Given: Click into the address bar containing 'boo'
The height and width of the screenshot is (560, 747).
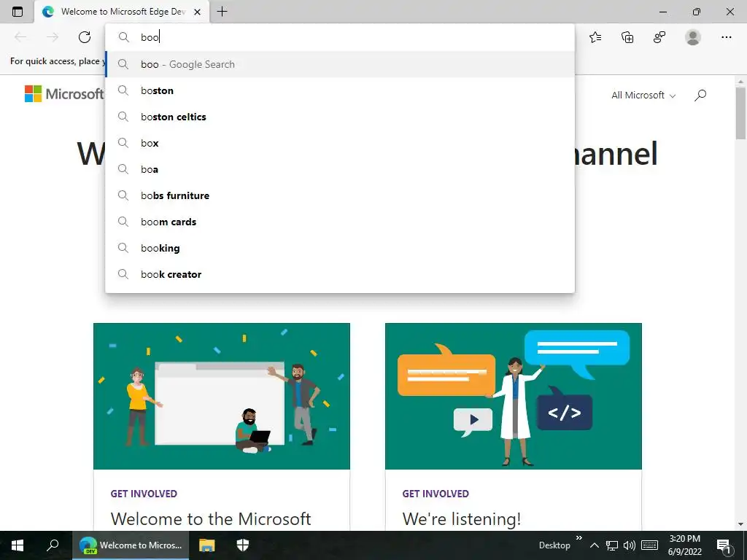Looking at the screenshot, I should point(340,37).
